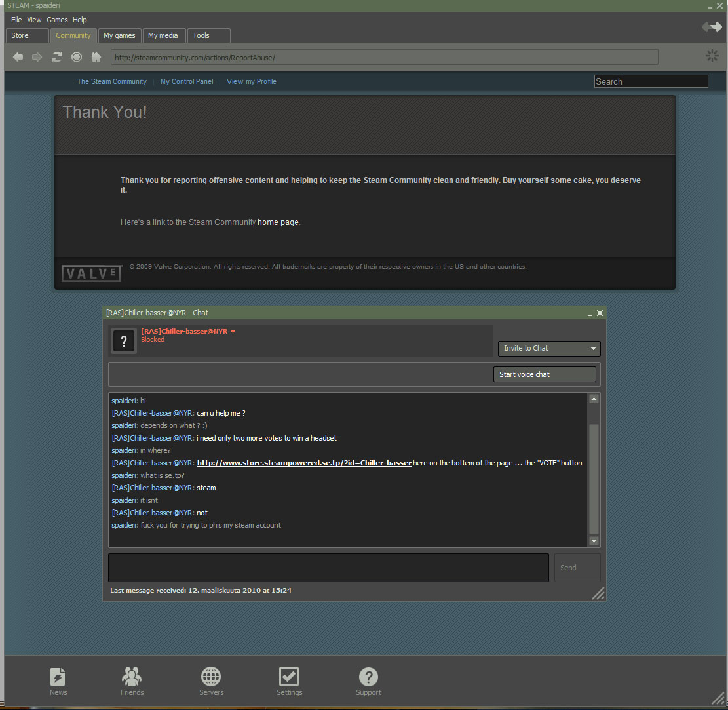Open the Games menu
This screenshot has height=710, width=728.
[57, 20]
